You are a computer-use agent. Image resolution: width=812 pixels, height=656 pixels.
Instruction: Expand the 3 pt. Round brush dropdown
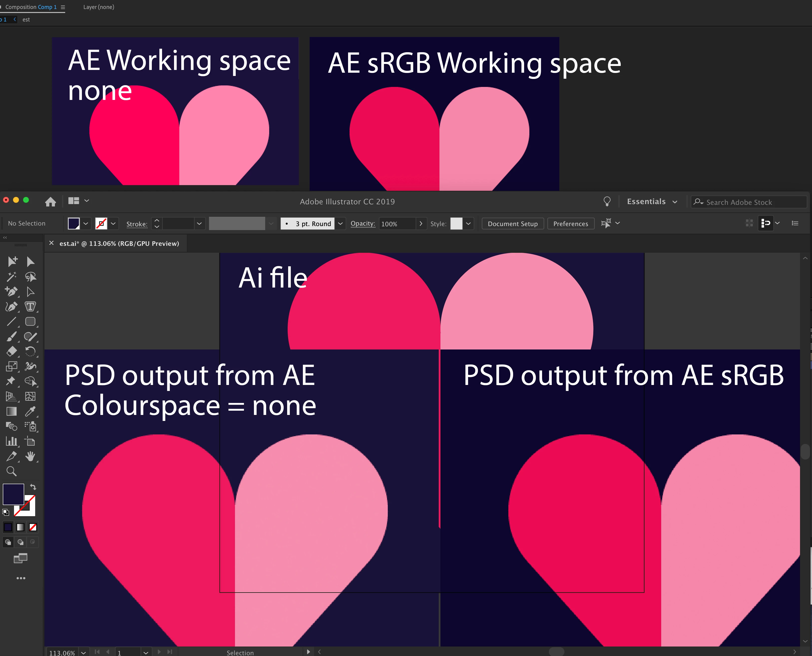pyautogui.click(x=340, y=224)
